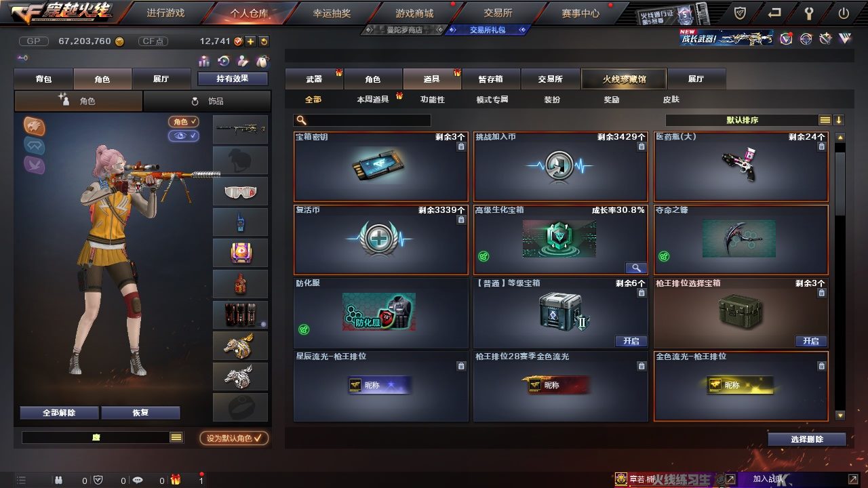Open the wrench settings icon
868x488 pixels.
809,13
